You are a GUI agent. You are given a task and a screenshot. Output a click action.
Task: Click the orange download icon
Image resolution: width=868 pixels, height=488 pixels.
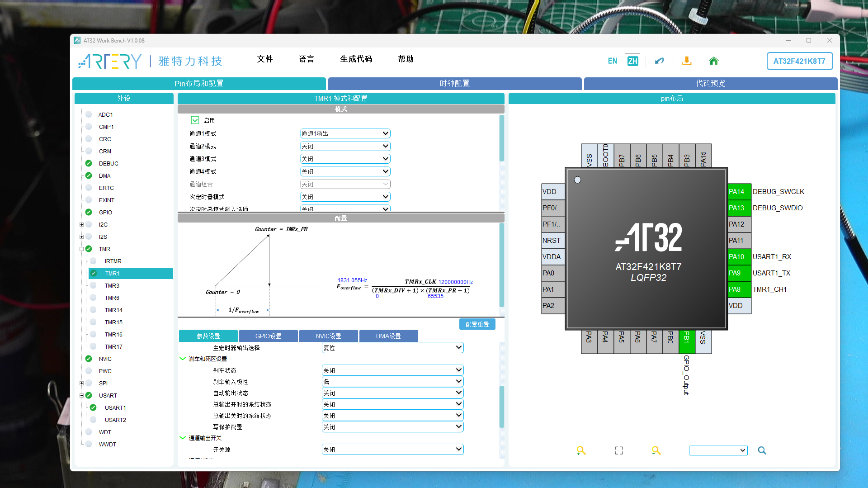[687, 61]
